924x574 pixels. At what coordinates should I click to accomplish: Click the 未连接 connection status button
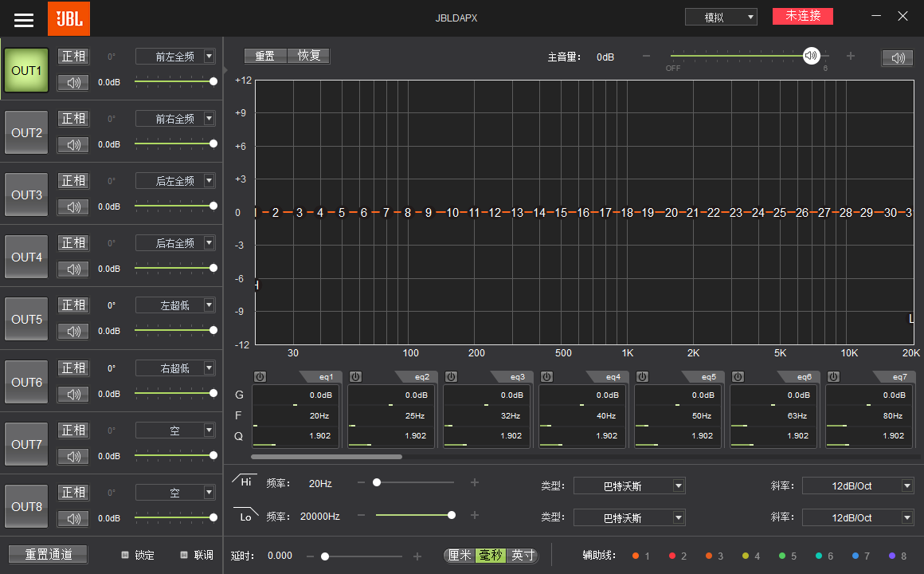point(803,16)
